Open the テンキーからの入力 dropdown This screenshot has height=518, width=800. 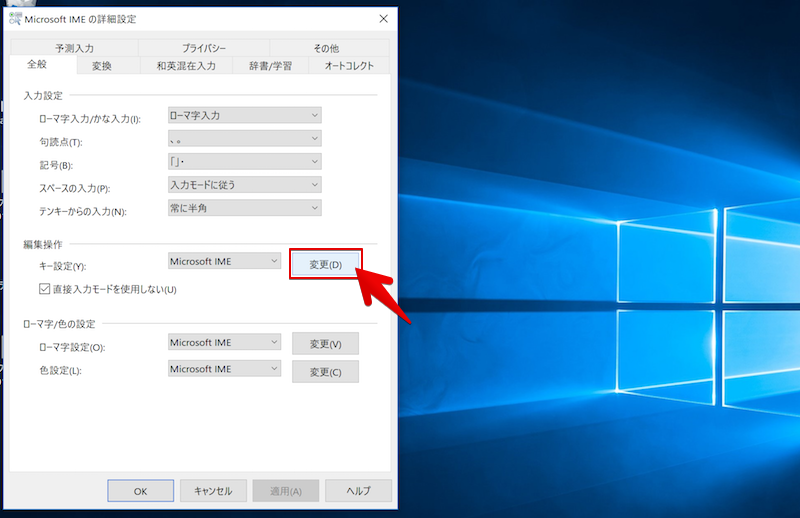(x=245, y=208)
